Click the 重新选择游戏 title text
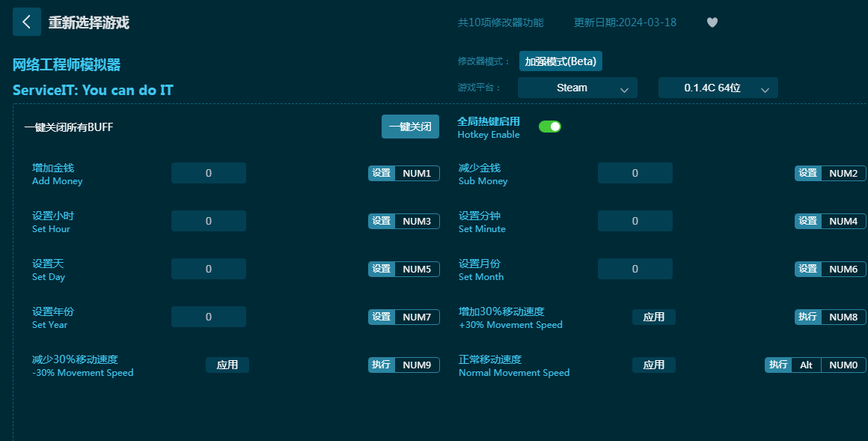Viewport: 868px width, 441px height. pos(88,22)
